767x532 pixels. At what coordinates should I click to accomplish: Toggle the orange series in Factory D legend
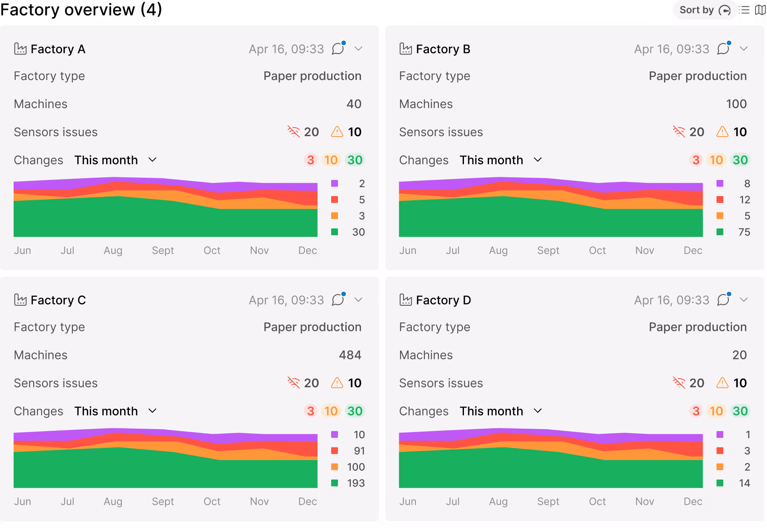[x=720, y=467]
